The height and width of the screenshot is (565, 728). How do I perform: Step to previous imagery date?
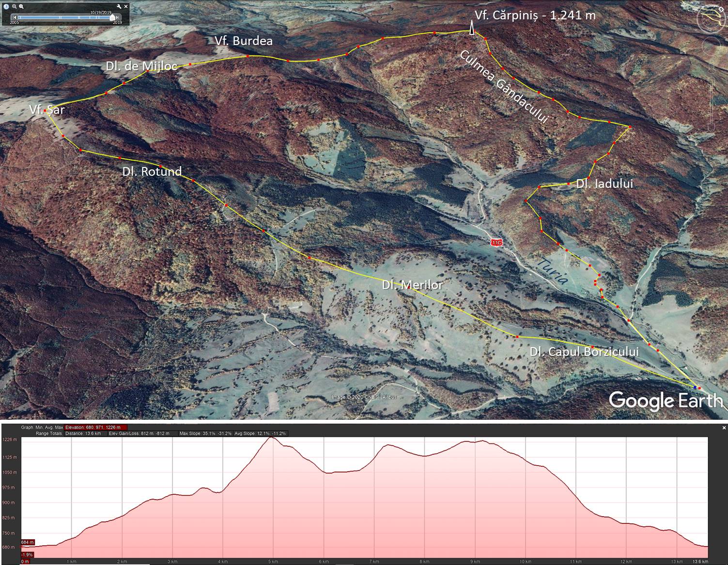click(x=15, y=17)
